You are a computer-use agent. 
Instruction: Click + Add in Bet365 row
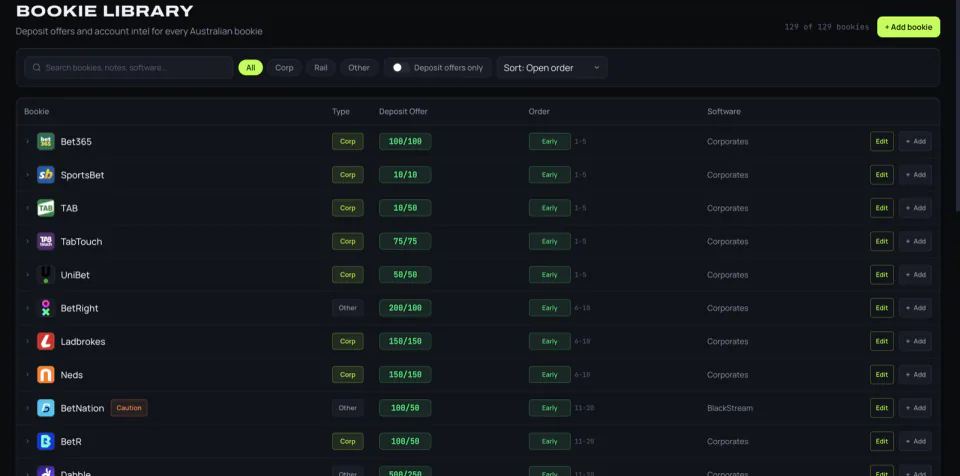point(915,142)
